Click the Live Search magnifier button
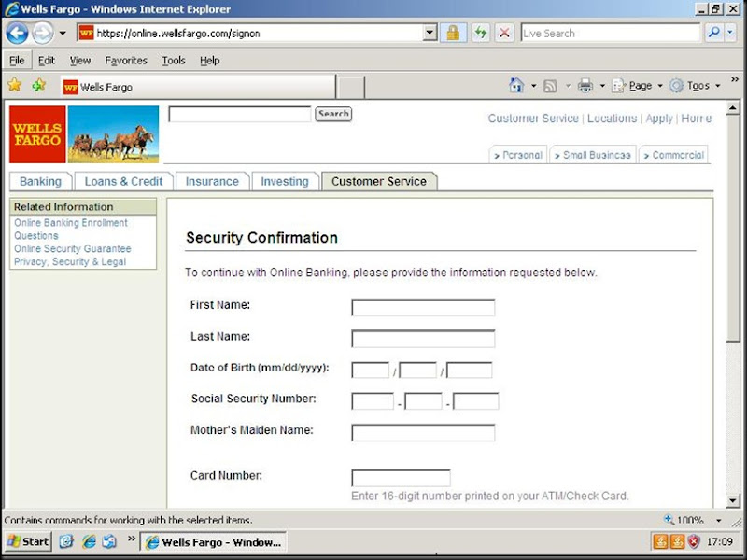747x560 pixels. pyautogui.click(x=713, y=33)
